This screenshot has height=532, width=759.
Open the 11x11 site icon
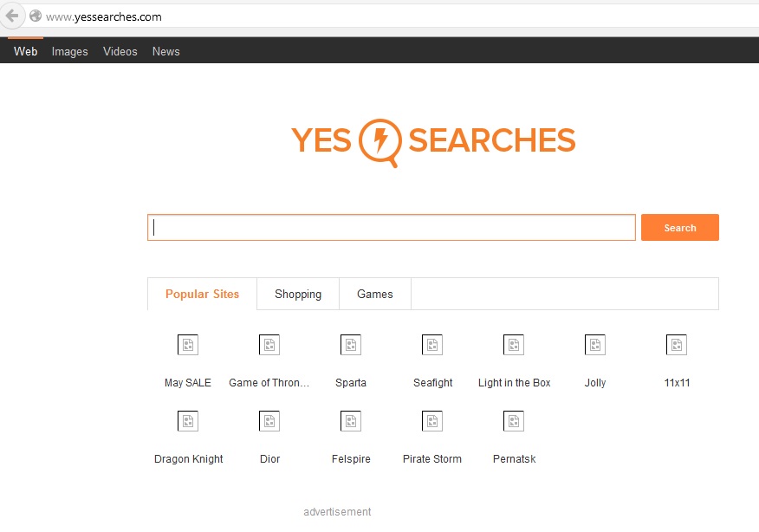pos(677,345)
